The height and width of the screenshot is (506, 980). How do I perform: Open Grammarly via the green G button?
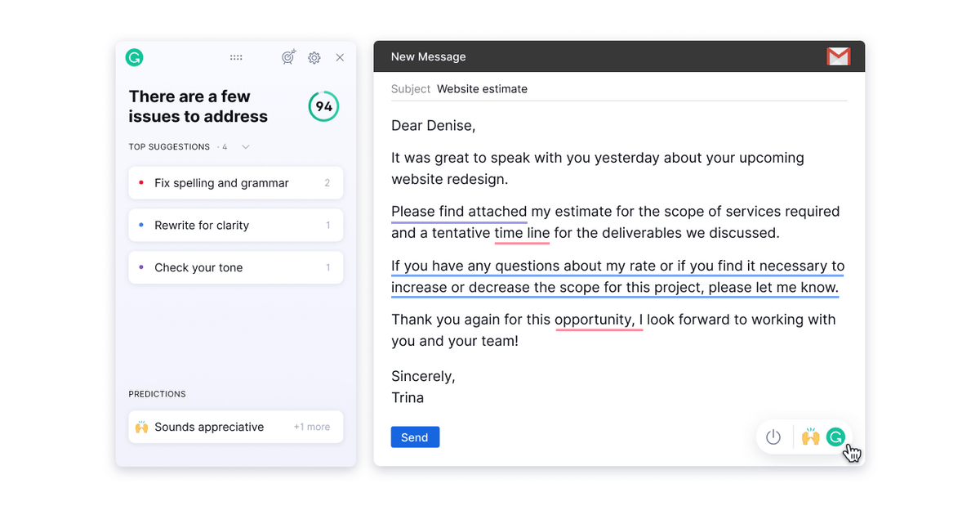coord(835,437)
